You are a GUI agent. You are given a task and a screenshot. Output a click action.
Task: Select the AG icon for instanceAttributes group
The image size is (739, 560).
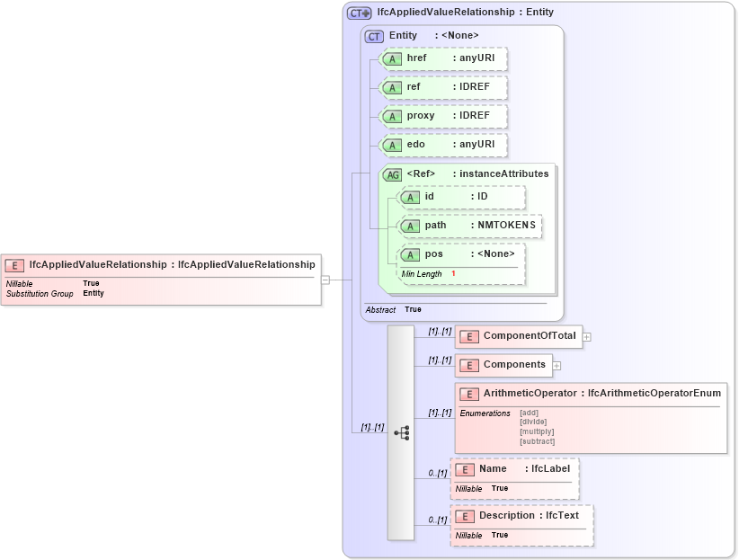[392, 174]
